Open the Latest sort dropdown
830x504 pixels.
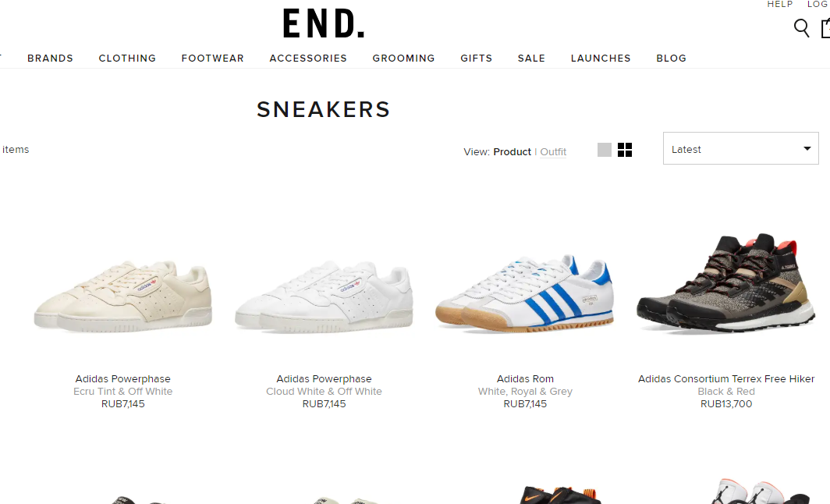coord(740,148)
